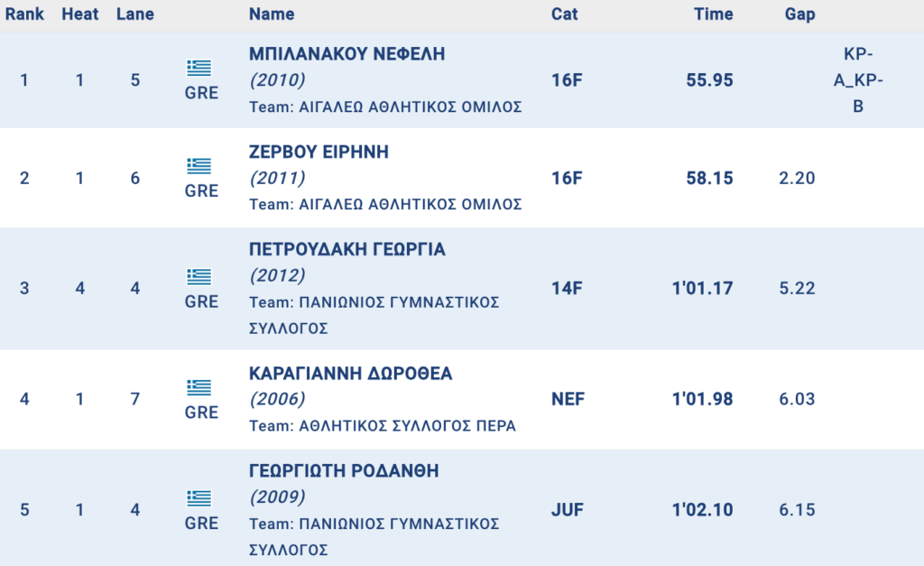Click the Name column header

click(x=272, y=14)
